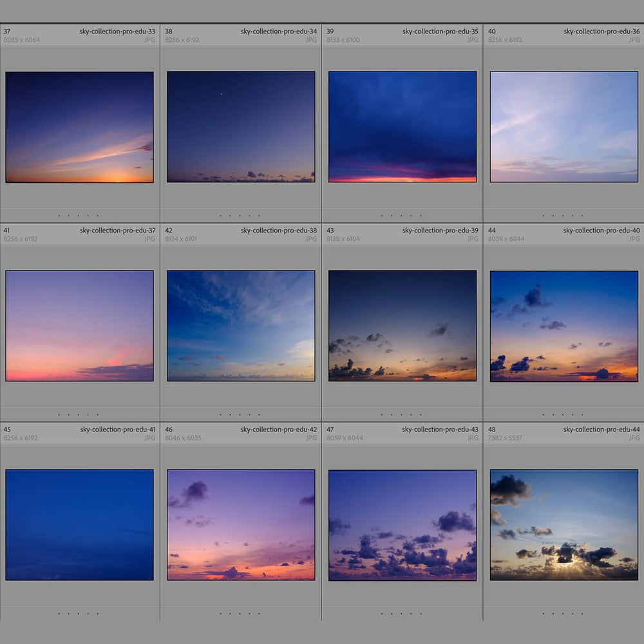
Task: Click the index number 48 on the last cell
Action: (489, 429)
